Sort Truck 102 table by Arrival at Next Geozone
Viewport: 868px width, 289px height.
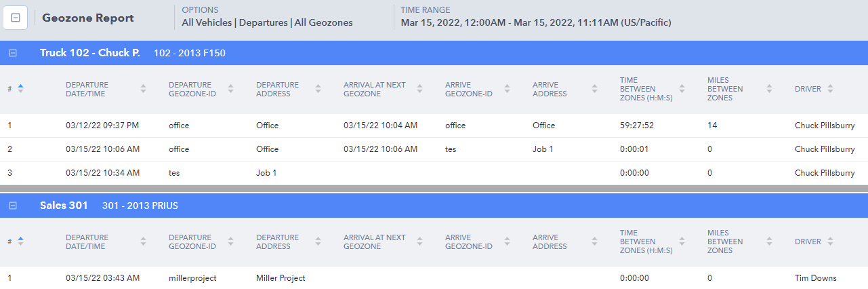[x=419, y=89]
